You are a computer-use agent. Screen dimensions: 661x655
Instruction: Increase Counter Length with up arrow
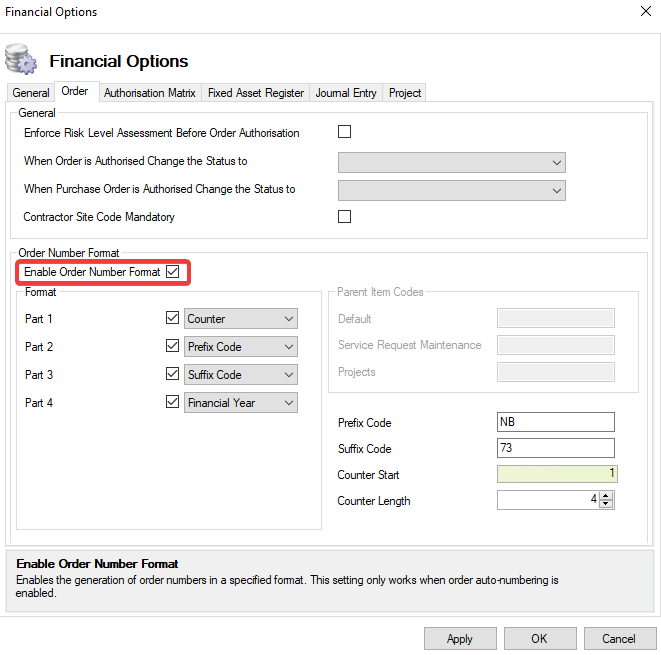pos(606,495)
